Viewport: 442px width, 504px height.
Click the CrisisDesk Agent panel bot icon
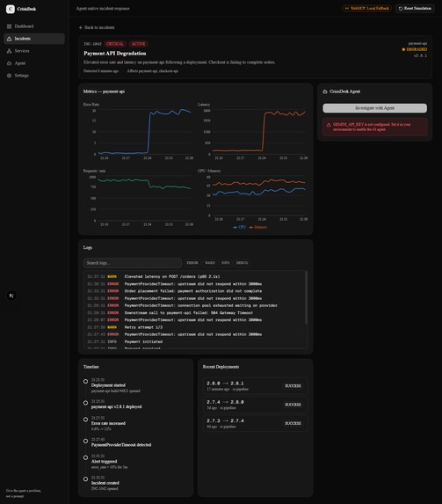pos(325,91)
